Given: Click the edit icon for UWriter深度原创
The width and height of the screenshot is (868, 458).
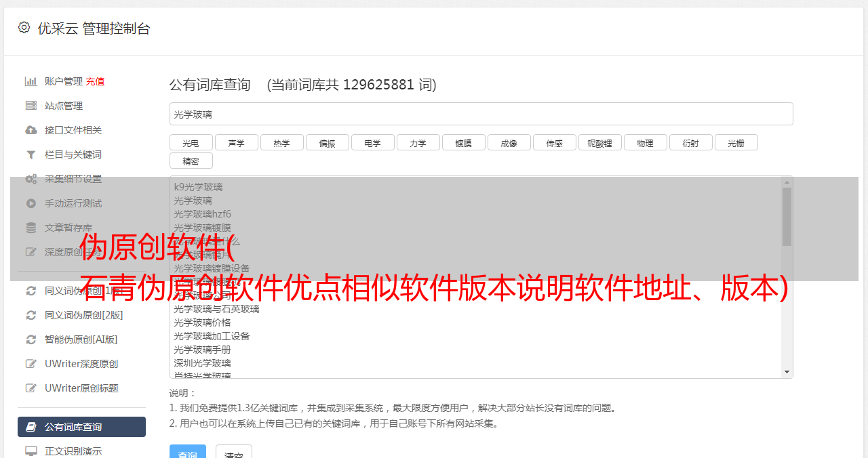Looking at the screenshot, I should (x=31, y=364).
